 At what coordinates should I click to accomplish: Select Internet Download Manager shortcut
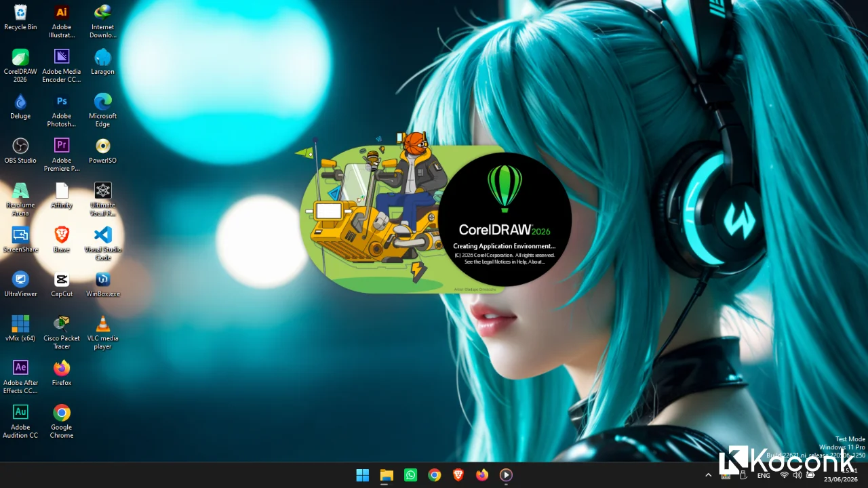click(102, 22)
